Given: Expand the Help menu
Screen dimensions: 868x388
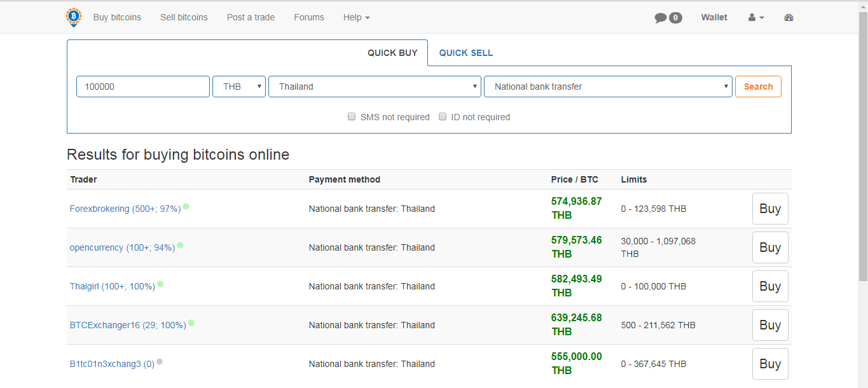Looking at the screenshot, I should (x=356, y=17).
